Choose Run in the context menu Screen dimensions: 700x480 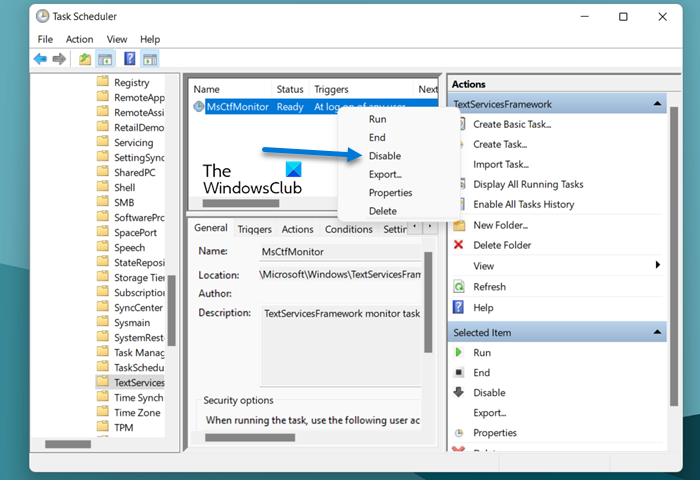tap(378, 119)
